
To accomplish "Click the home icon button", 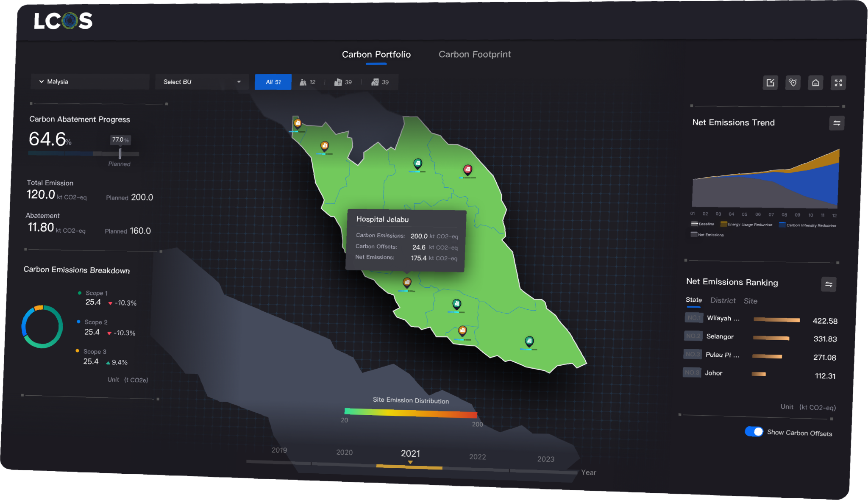I will (815, 83).
